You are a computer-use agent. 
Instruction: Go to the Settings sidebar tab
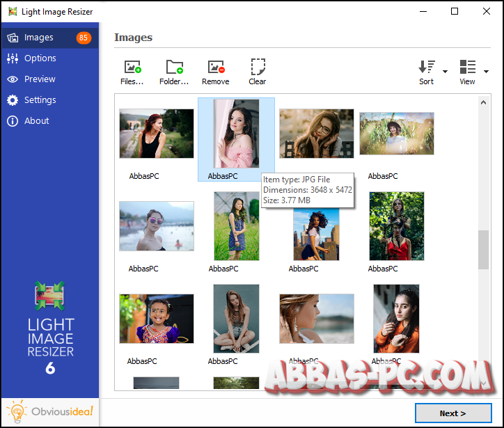pyautogui.click(x=40, y=100)
